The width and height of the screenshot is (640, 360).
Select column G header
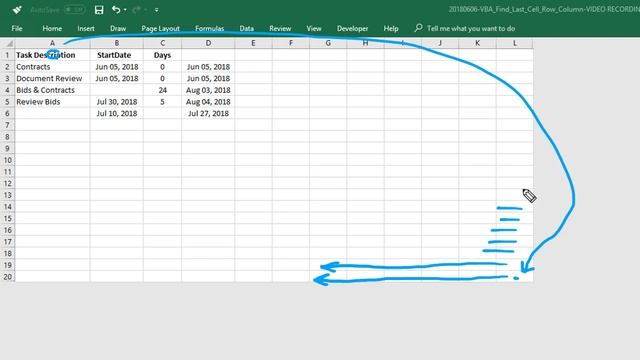coord(328,43)
